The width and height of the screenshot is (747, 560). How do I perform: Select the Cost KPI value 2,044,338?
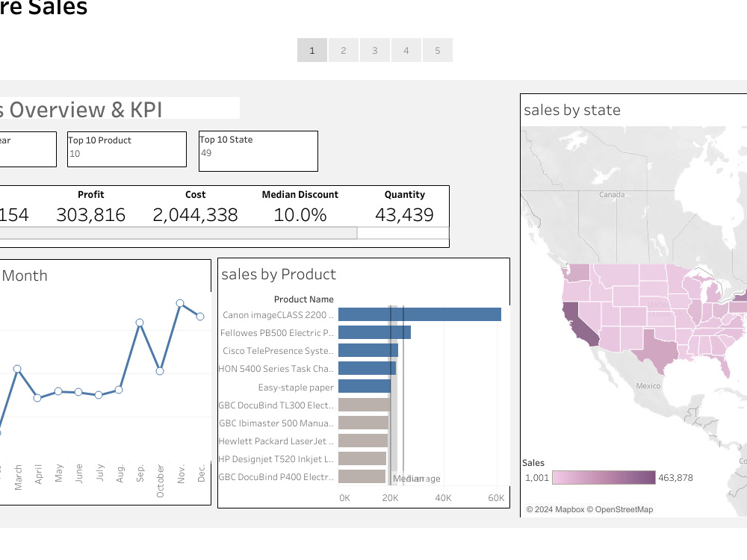pos(195,215)
